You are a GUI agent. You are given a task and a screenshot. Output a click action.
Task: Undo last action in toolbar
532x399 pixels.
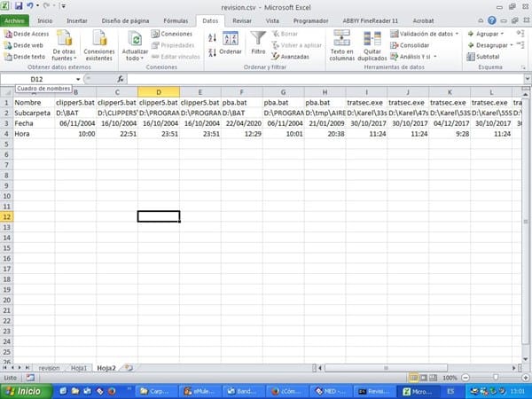(x=30, y=6)
